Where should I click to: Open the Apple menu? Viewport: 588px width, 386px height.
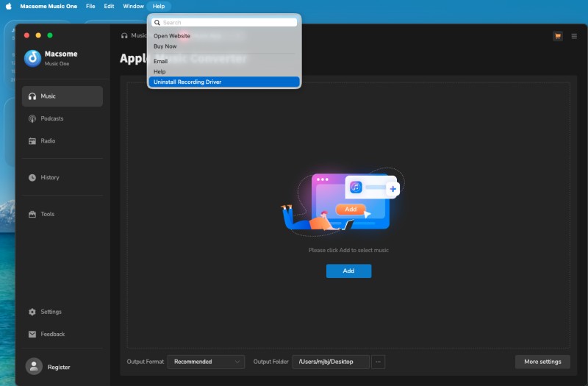click(8, 6)
